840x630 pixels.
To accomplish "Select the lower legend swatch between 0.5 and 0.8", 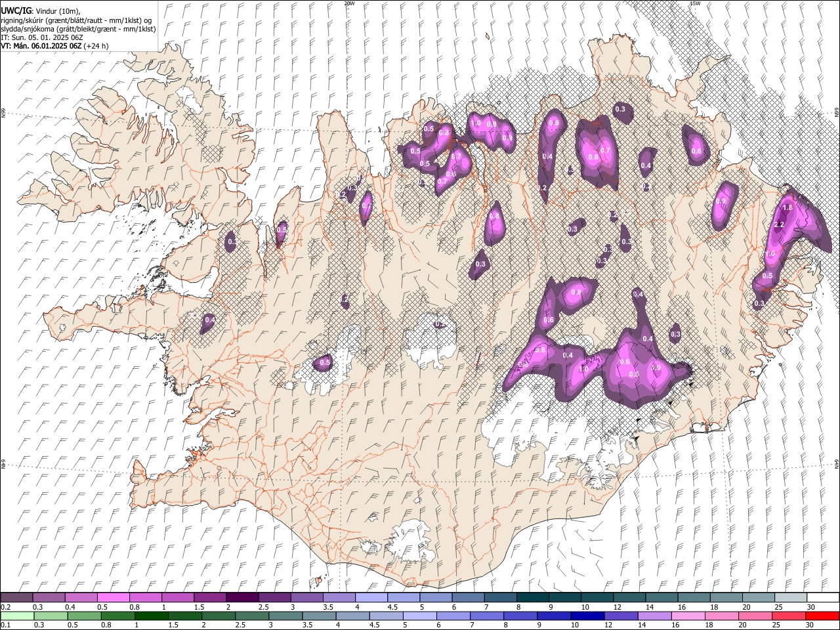I will coord(84,616).
